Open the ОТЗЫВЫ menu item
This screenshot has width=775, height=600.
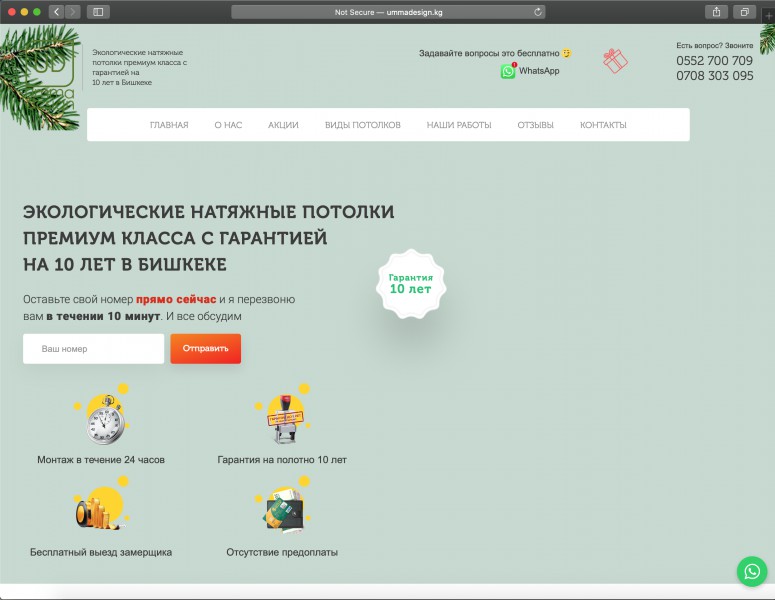[535, 125]
